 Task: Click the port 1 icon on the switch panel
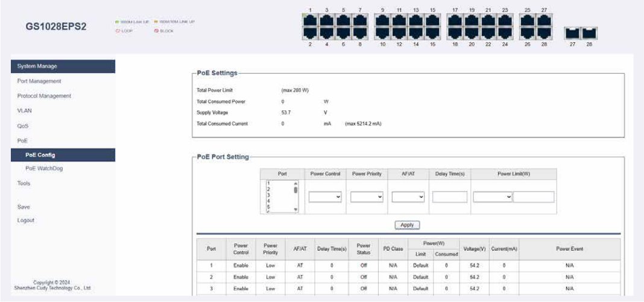point(310,20)
